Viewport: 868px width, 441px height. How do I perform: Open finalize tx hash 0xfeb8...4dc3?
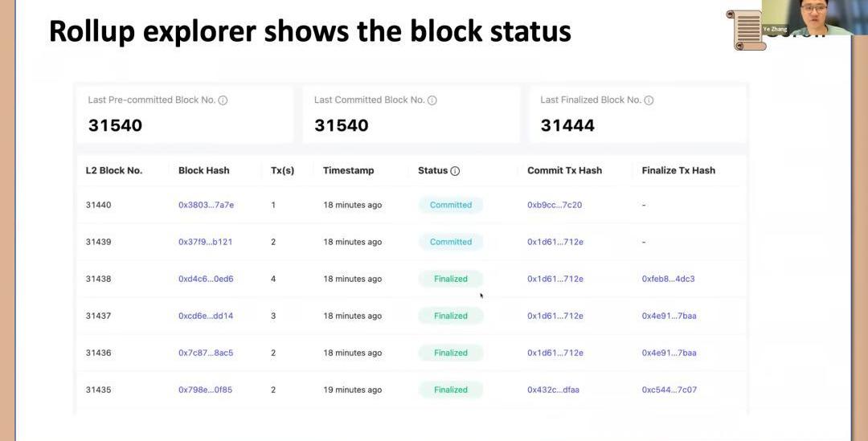click(x=668, y=279)
